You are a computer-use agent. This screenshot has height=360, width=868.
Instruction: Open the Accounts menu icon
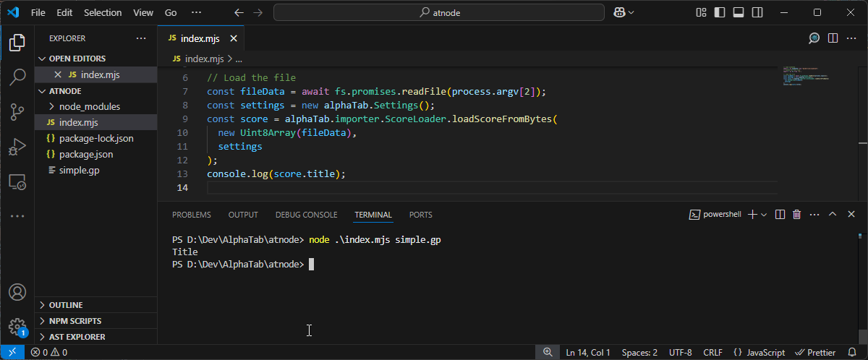(x=17, y=293)
